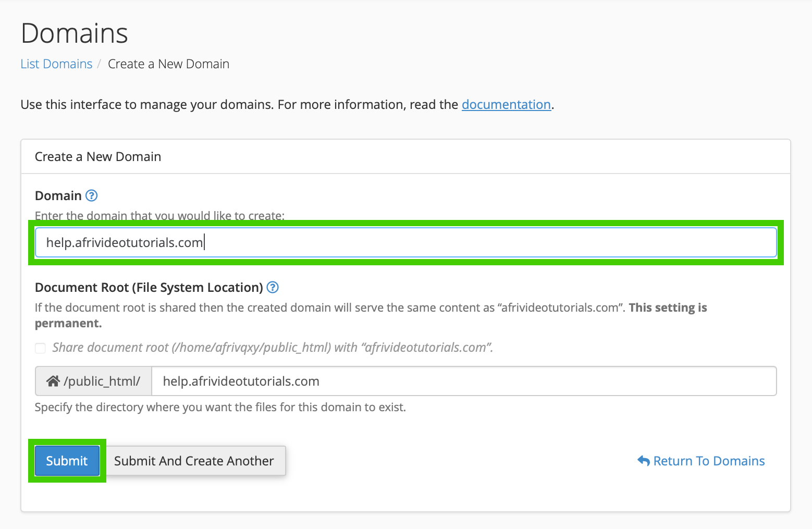Image resolution: width=812 pixels, height=529 pixels.
Task: Click the bold Domain field label
Action: [58, 195]
